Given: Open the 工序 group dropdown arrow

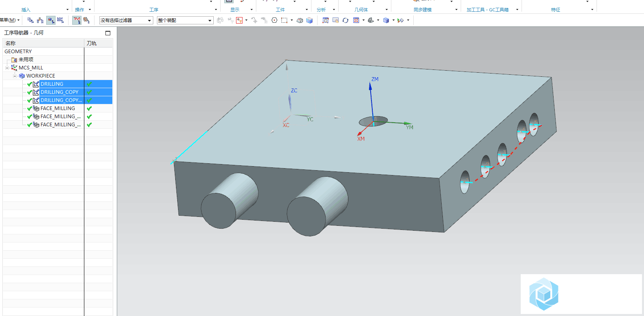Looking at the screenshot, I should coord(216,10).
